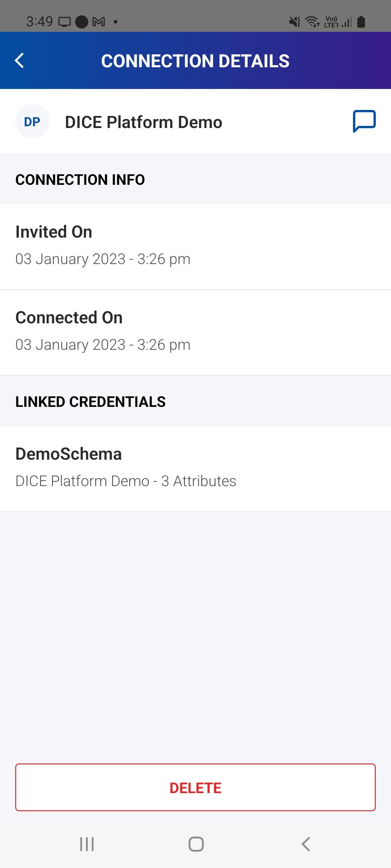The width and height of the screenshot is (391, 868).
Task: Tap the muted sound status icon
Action: pyautogui.click(x=295, y=22)
